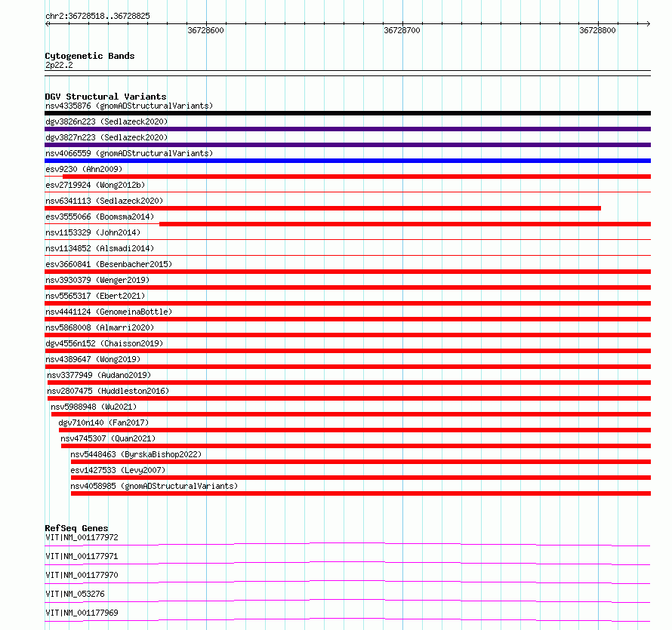Select transcript VIT|NM_053276
672x630 pixels.
tap(75, 594)
